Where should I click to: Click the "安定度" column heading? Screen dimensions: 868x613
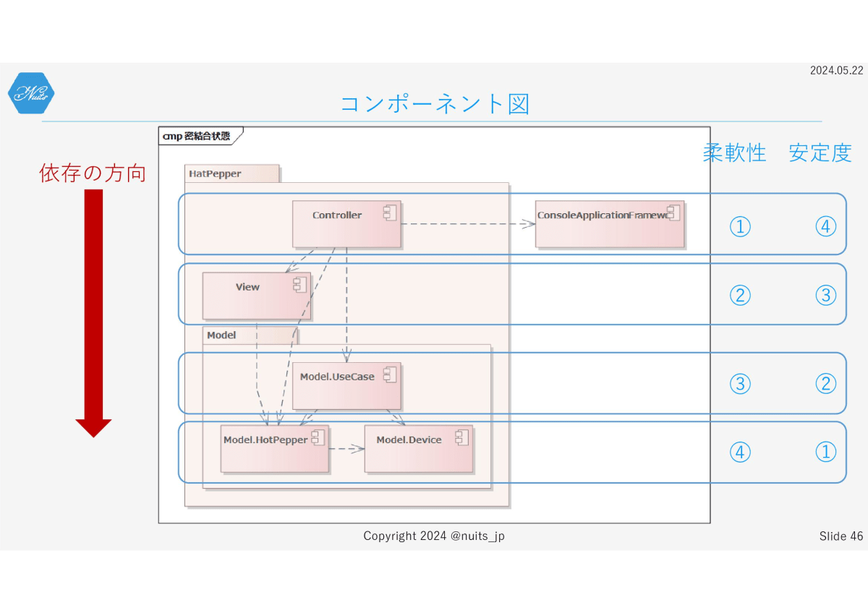[x=820, y=153]
